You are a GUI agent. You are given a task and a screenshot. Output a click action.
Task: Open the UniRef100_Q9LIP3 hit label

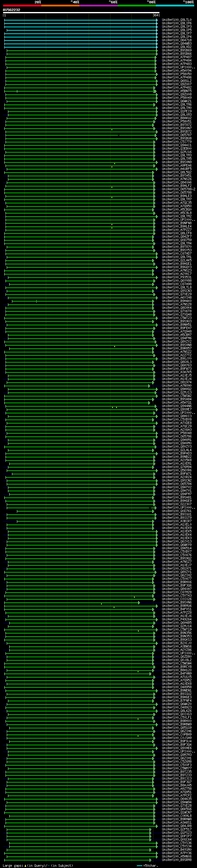click(x=177, y=26)
